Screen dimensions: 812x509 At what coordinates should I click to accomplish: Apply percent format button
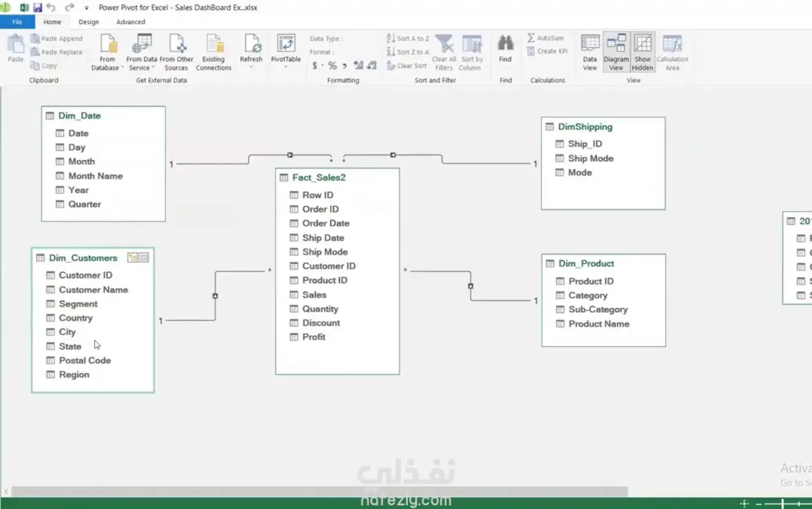332,65
